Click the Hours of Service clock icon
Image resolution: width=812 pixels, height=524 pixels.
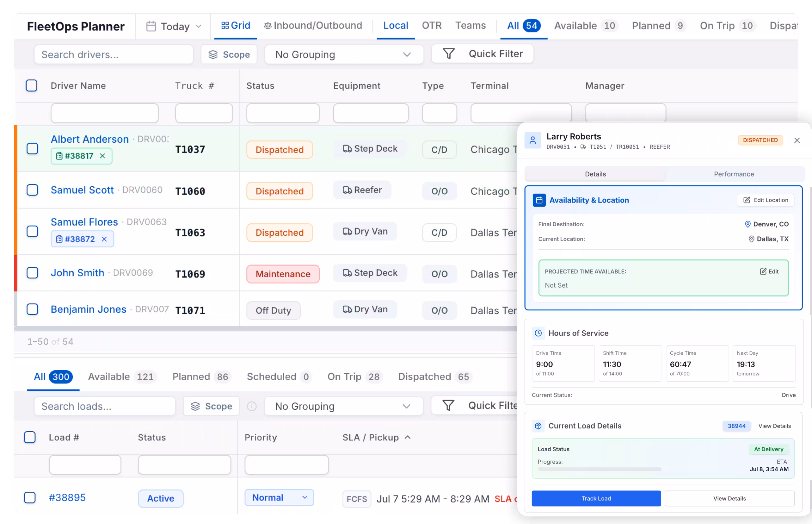point(538,333)
